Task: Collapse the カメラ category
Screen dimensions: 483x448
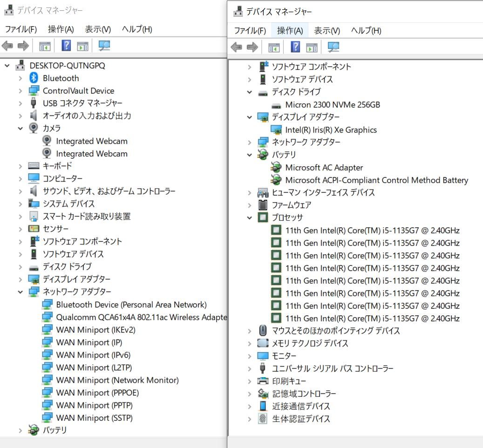Action: (x=20, y=129)
